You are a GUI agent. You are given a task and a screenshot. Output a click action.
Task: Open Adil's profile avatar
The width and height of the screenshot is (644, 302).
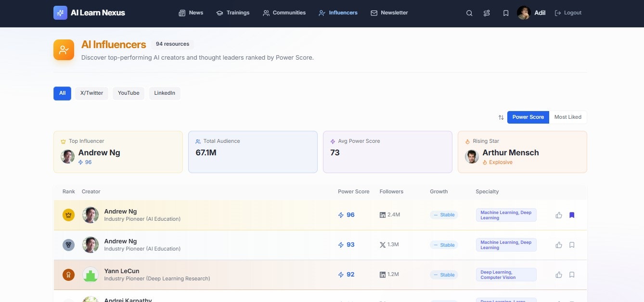pyautogui.click(x=524, y=13)
